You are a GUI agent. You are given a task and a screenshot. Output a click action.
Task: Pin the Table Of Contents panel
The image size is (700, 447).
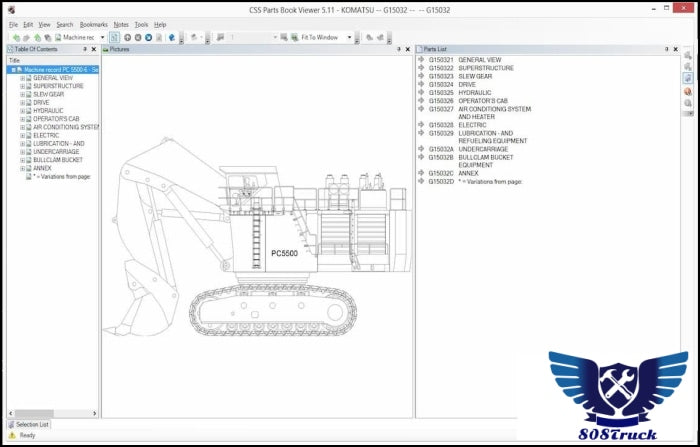tap(86, 48)
